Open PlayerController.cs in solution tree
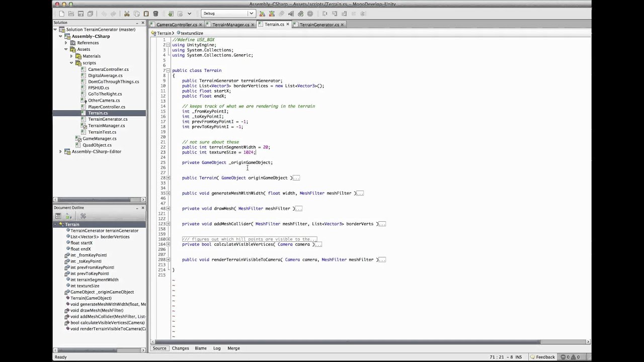This screenshot has width=644, height=362. point(107,107)
